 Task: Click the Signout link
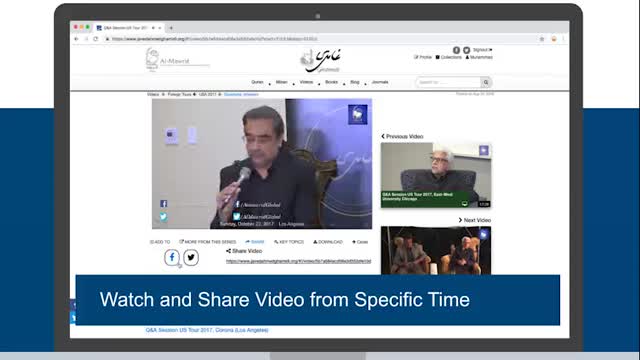click(482, 50)
